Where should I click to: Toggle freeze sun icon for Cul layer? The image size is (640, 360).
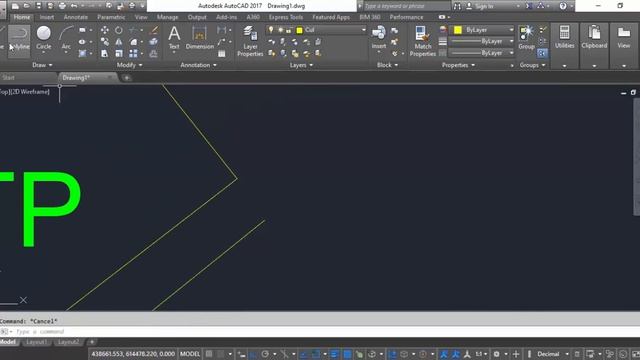pyautogui.click(x=280, y=30)
